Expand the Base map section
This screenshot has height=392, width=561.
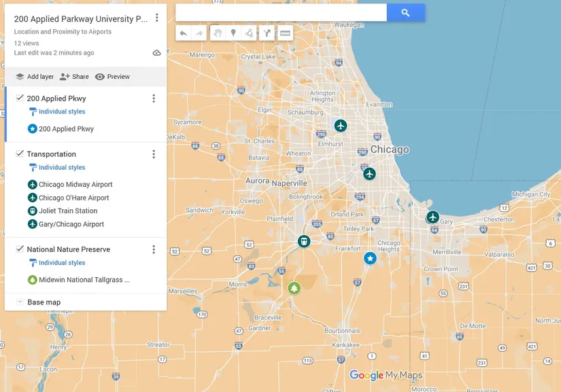(x=20, y=302)
